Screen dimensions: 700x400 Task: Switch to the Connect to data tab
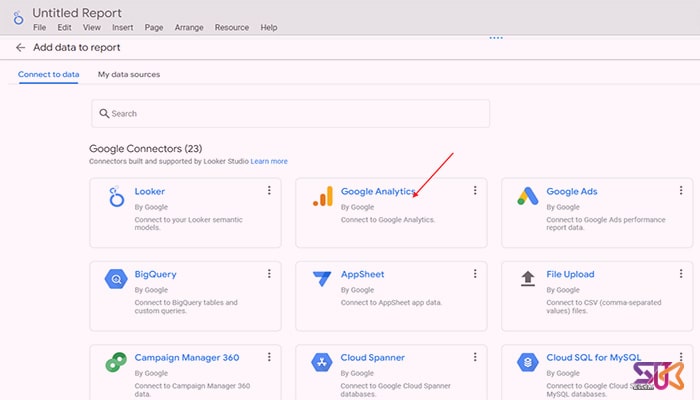[x=49, y=75]
